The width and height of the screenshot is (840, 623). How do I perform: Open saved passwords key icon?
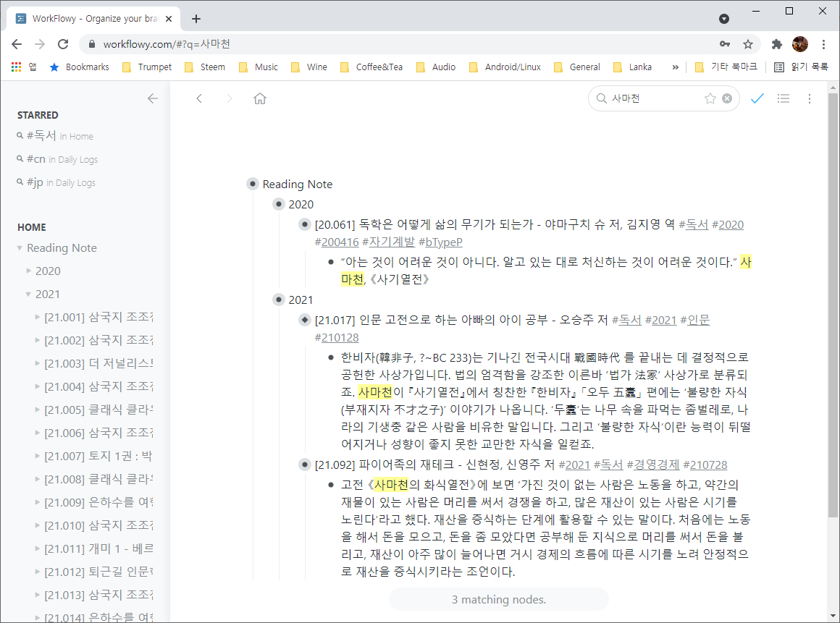pos(724,44)
